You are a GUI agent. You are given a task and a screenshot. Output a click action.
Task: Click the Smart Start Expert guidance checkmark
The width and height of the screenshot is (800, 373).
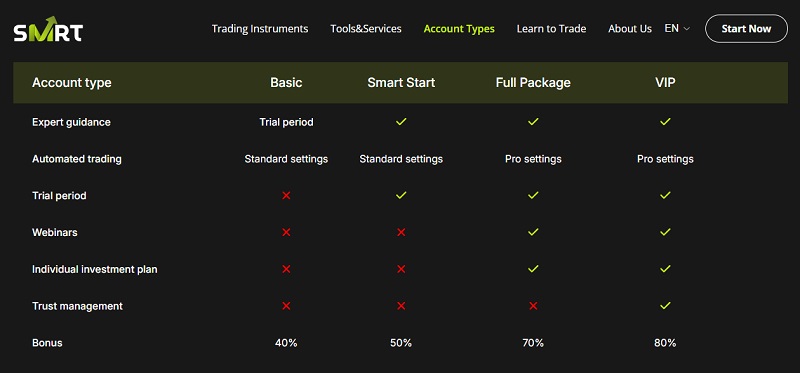[x=401, y=122]
